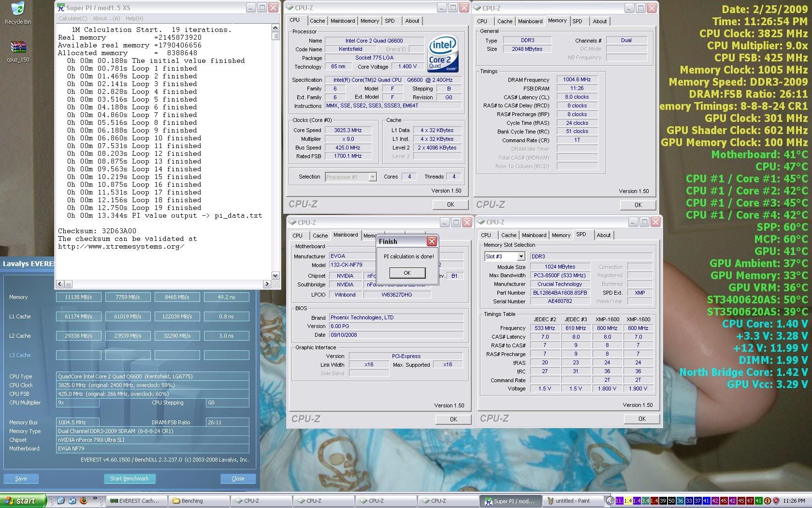The height and width of the screenshot is (508, 812).
Task: Open the untitled - Paint taskbar button
Action: click(573, 501)
